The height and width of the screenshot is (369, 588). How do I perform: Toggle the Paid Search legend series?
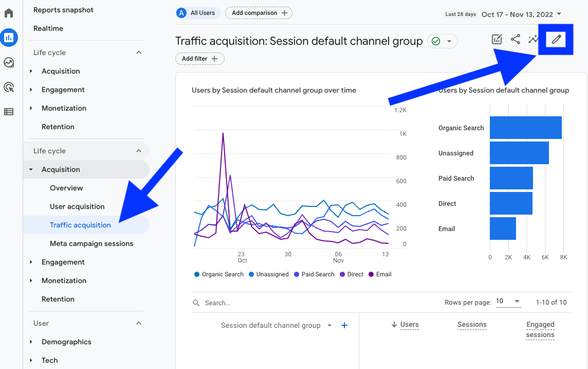coord(314,274)
